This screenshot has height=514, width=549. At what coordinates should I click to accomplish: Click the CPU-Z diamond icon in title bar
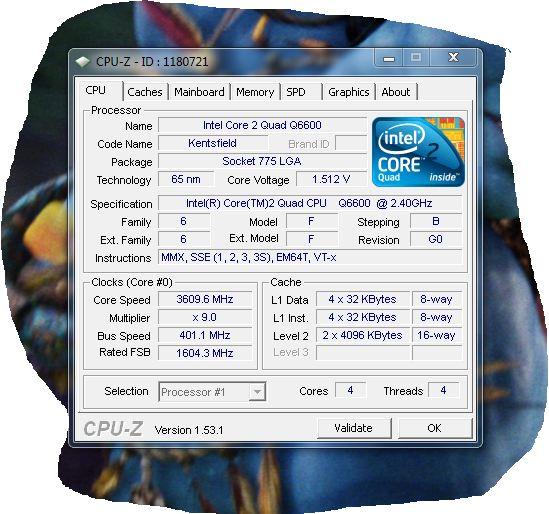(83, 62)
